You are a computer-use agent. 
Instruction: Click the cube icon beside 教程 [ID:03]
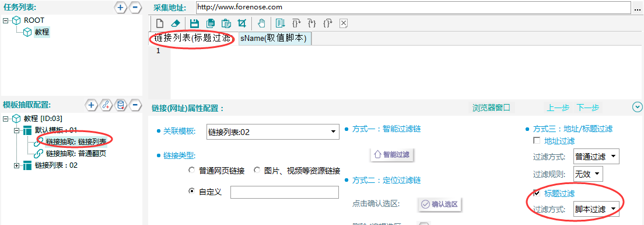(16, 119)
